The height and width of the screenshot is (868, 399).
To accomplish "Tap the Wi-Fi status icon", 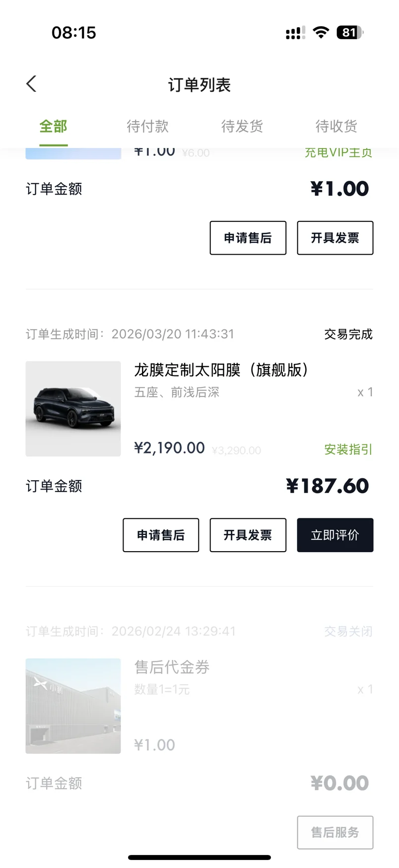I will [x=321, y=33].
